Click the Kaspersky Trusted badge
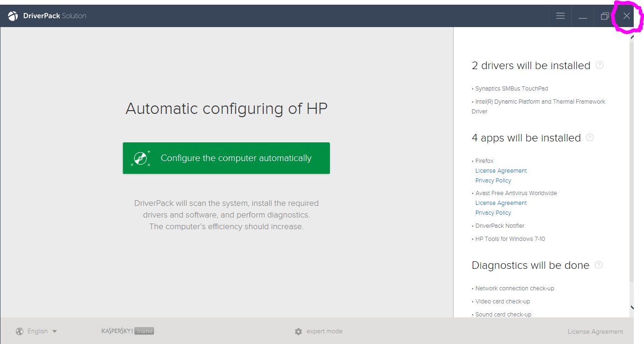The image size is (644, 344). 127,331
